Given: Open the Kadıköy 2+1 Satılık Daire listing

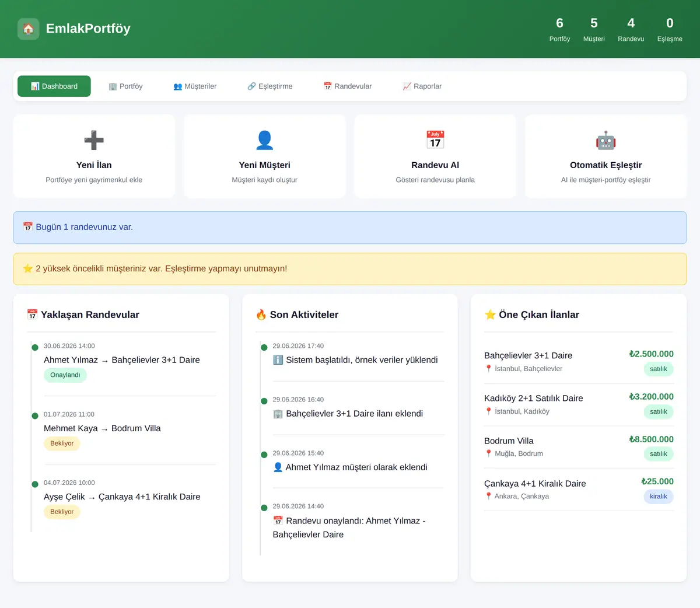Looking at the screenshot, I should 579,404.
